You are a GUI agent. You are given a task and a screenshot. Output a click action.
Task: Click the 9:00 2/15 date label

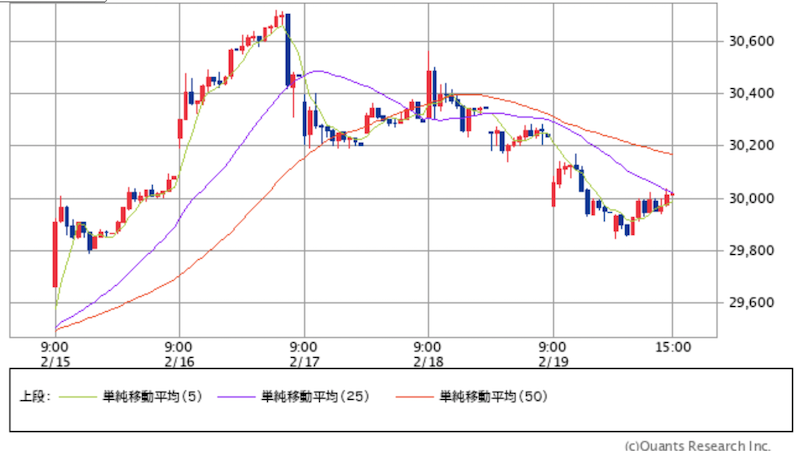[x=55, y=354]
